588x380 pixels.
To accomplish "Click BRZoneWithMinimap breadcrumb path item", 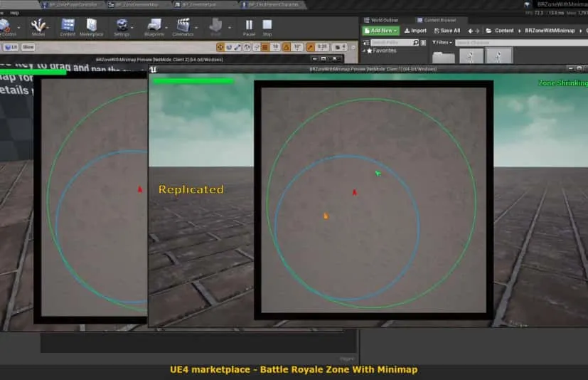I will 550,31.
